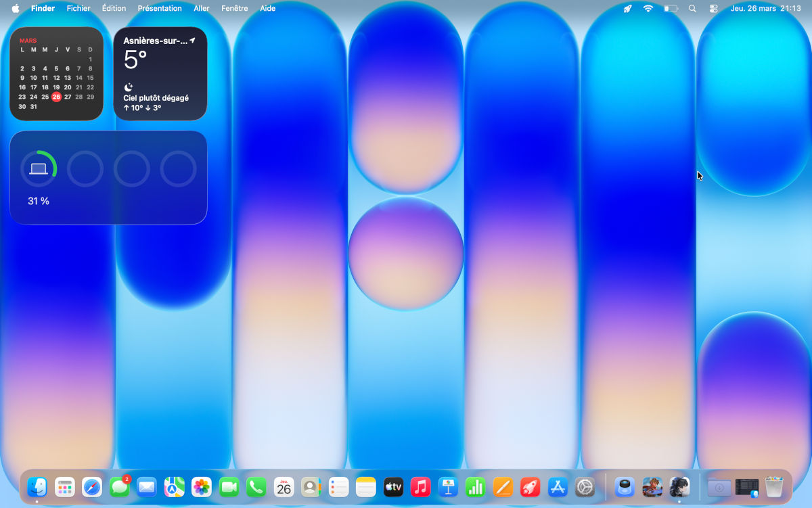
Task: Open the Asnières-sur-Seine weather widget
Action: 160,74
